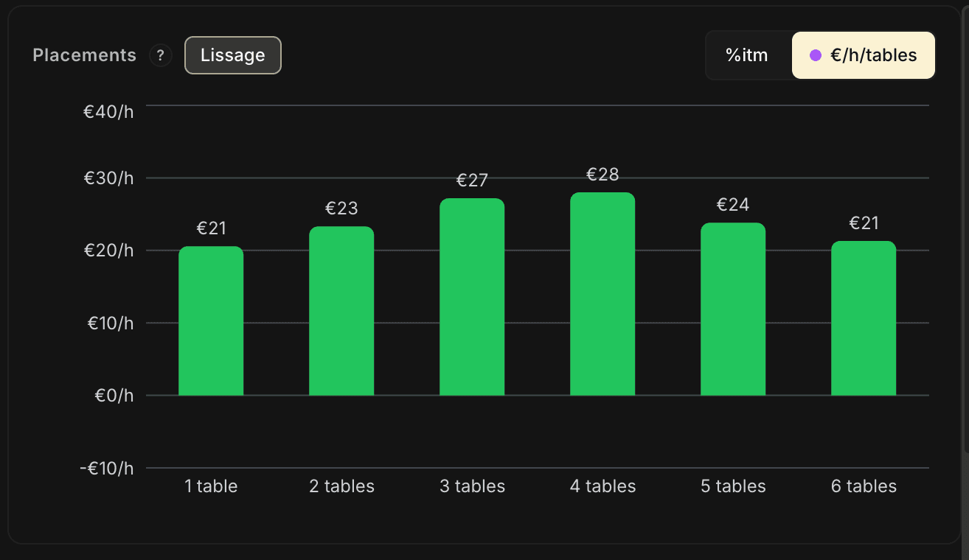Image resolution: width=969 pixels, height=560 pixels.
Task: Click the tallest bar for 4 tables
Action: pos(602,294)
